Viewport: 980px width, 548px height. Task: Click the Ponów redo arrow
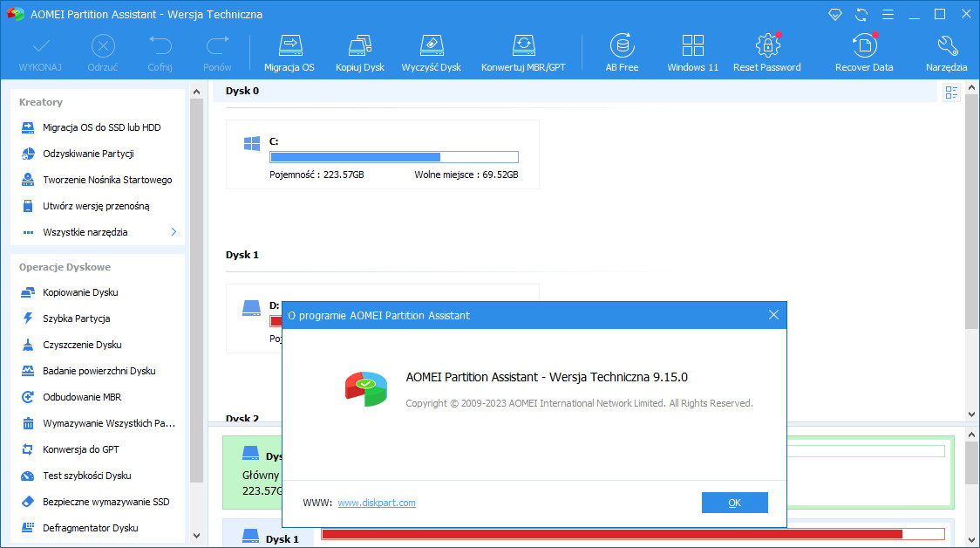point(217,46)
